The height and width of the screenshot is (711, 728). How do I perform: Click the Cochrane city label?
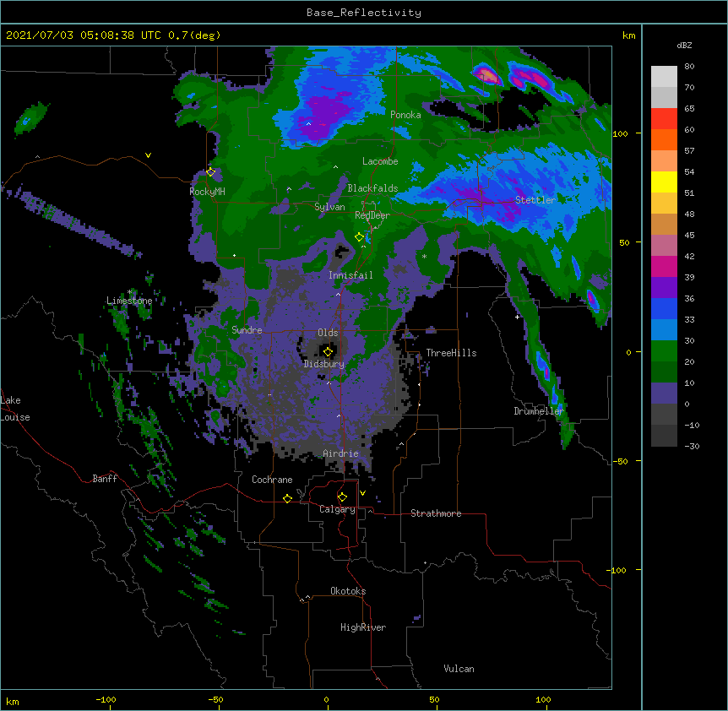click(272, 480)
